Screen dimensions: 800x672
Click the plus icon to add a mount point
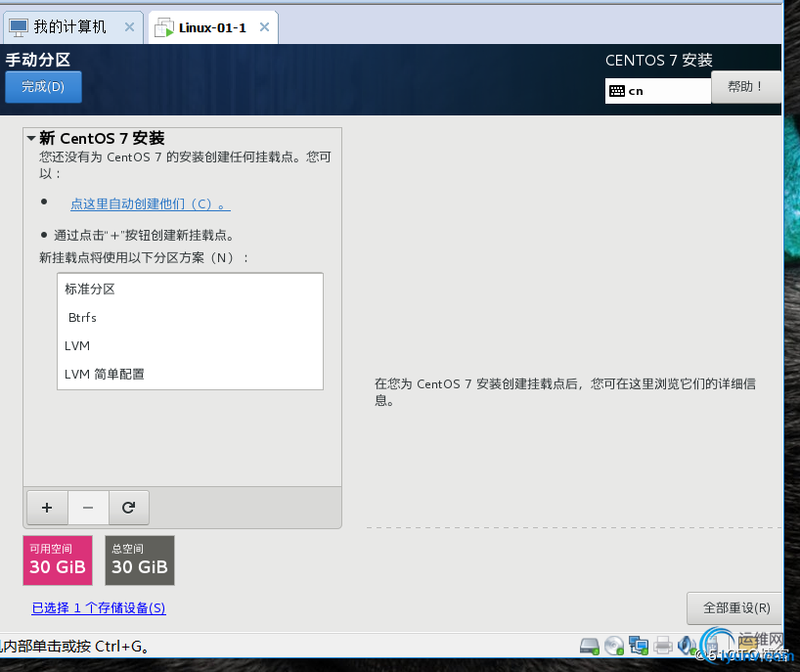point(47,508)
